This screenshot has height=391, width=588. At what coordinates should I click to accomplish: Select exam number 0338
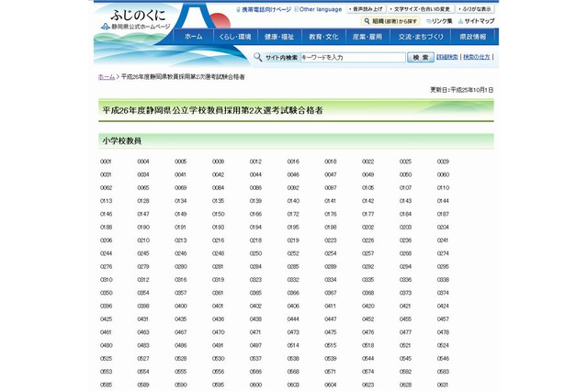click(x=443, y=279)
